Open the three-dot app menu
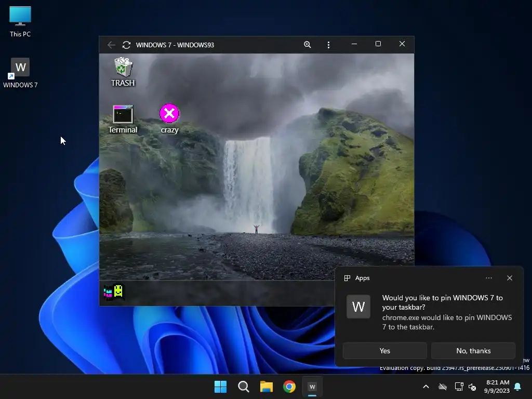Screen dimensions: 532x399 328,45
